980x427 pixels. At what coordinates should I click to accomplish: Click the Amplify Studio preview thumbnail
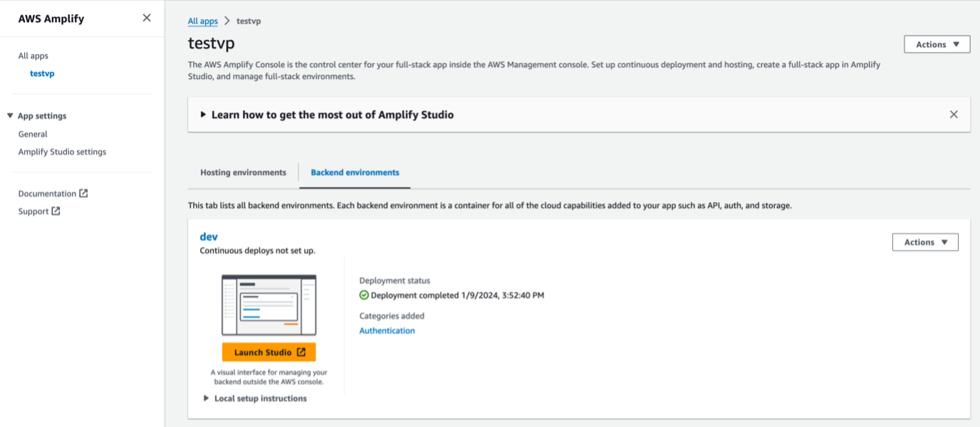(x=269, y=305)
